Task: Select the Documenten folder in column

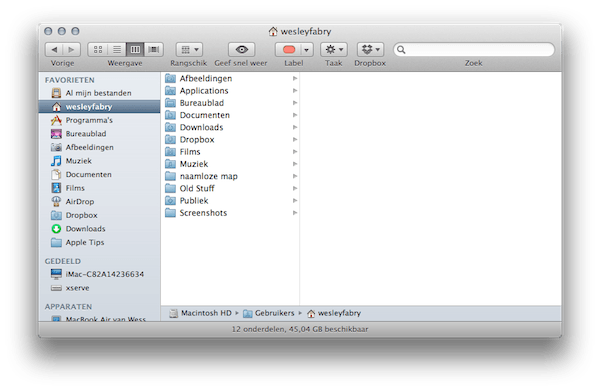Action: coord(230,115)
